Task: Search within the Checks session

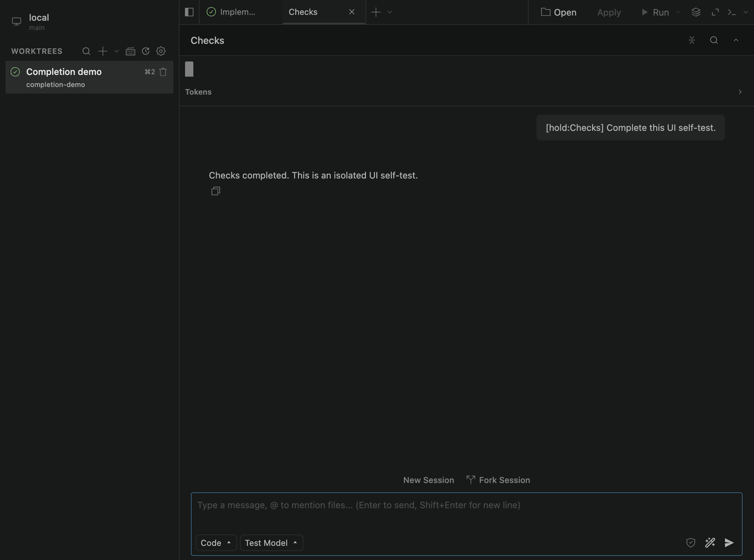Action: tap(714, 40)
